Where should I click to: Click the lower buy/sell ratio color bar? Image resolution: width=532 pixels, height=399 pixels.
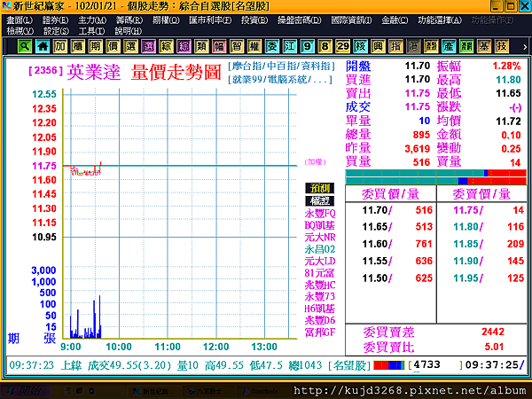pyautogui.click(x=436, y=181)
